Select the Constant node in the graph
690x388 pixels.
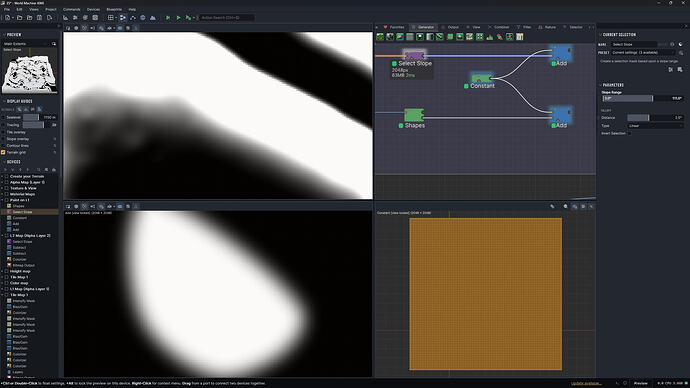[x=481, y=78]
